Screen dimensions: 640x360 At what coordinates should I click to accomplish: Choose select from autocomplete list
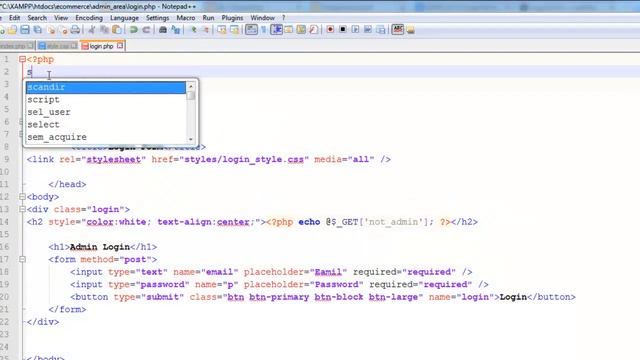106,124
